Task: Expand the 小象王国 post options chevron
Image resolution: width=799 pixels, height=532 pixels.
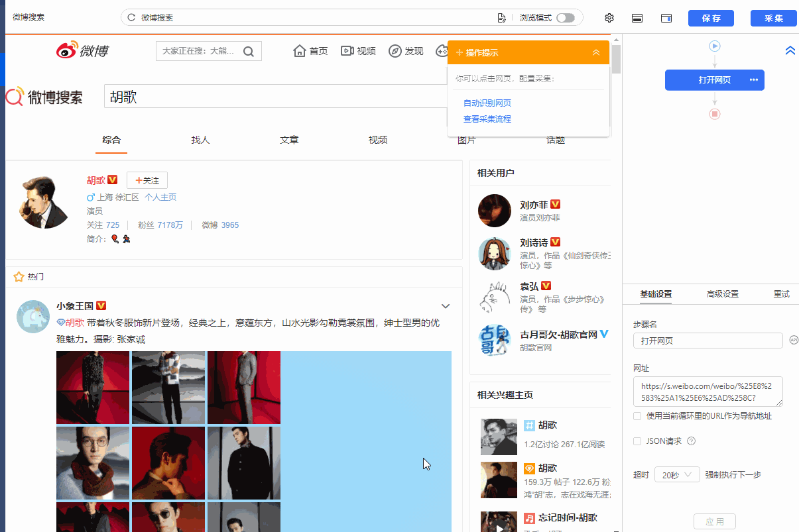Action: click(x=446, y=306)
